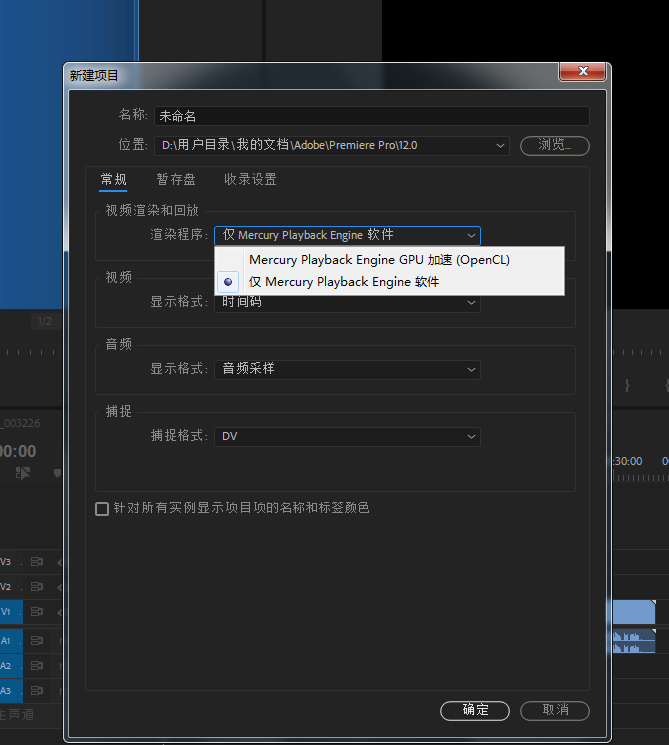The width and height of the screenshot is (669, 745).
Task: Click the 浏览 button
Action: [x=554, y=145]
